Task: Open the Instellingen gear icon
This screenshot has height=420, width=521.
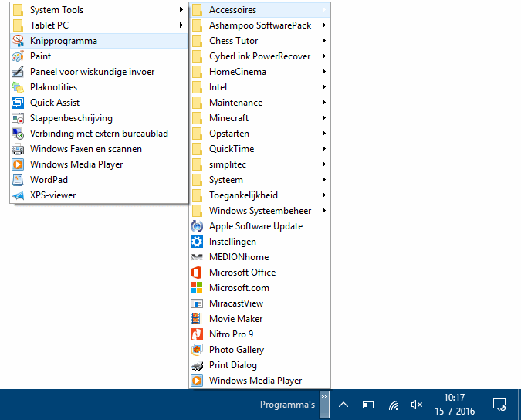Action: pyautogui.click(x=197, y=242)
